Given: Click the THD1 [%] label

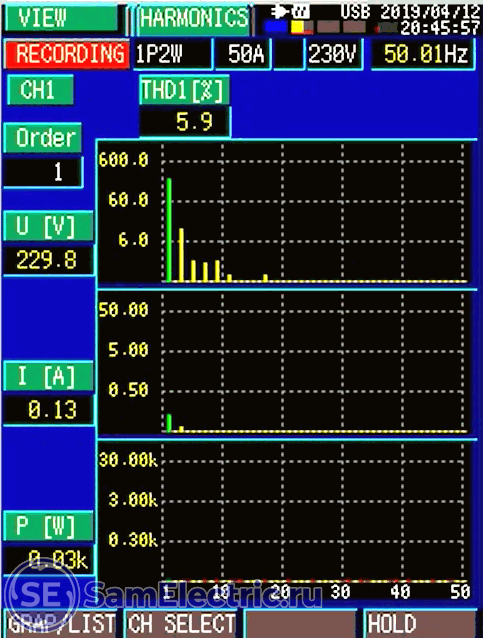Looking at the screenshot, I should (184, 90).
